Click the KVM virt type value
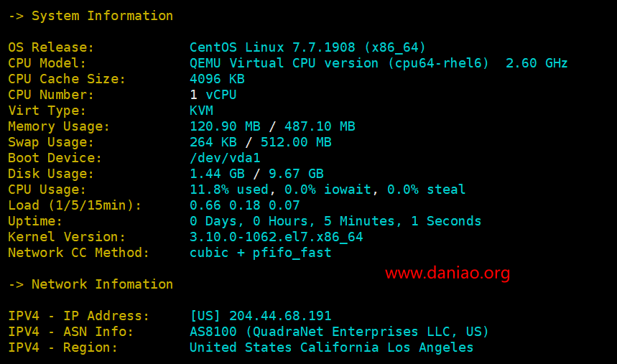This screenshot has height=364, width=617. point(201,111)
